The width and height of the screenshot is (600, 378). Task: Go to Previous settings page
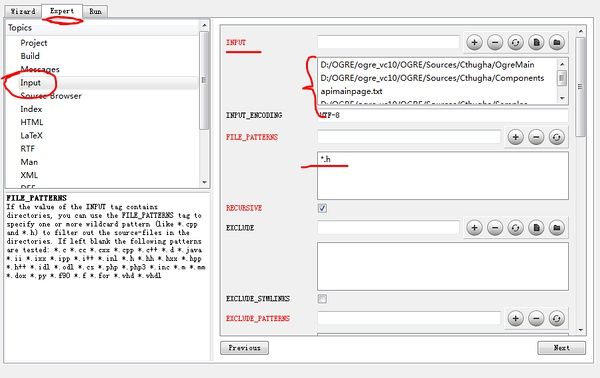point(245,348)
